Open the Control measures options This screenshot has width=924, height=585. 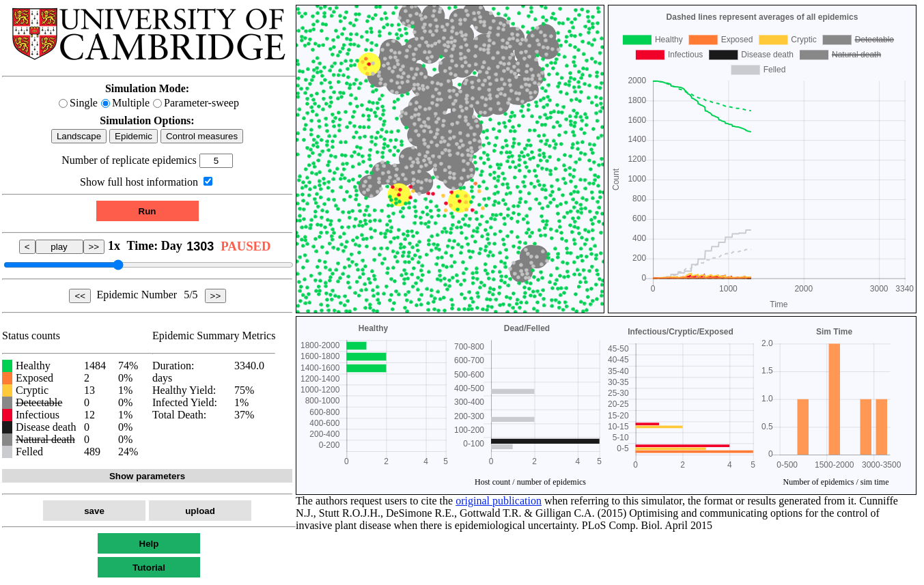click(201, 137)
